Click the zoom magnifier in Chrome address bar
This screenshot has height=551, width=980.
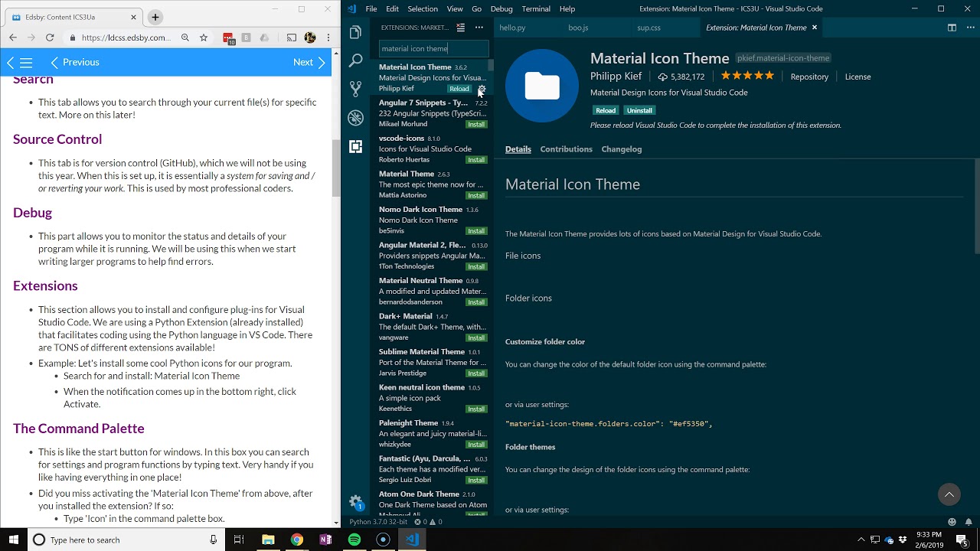coord(185,37)
